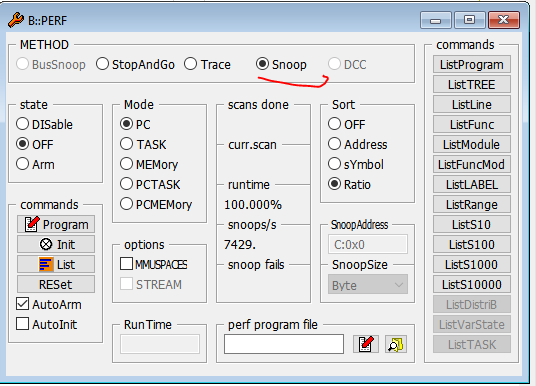Sort by Address
Viewport: 536px width, 386px height.
(358, 144)
